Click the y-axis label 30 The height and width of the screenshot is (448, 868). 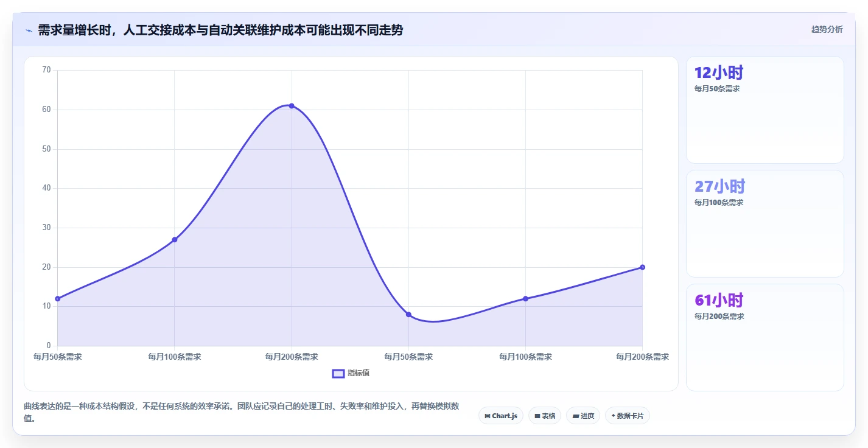tap(47, 228)
